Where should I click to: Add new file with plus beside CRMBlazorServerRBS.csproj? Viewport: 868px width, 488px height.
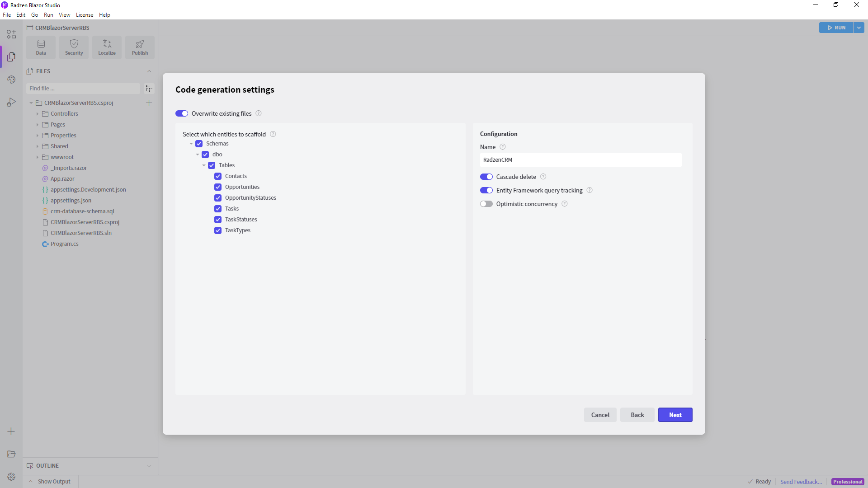point(149,103)
